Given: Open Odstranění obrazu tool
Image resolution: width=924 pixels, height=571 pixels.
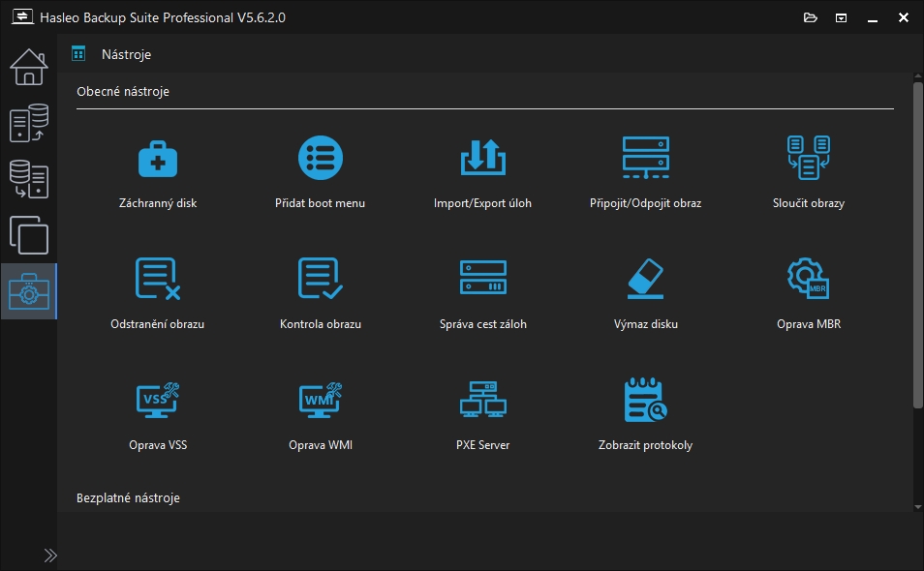Looking at the screenshot, I should click(157, 280).
